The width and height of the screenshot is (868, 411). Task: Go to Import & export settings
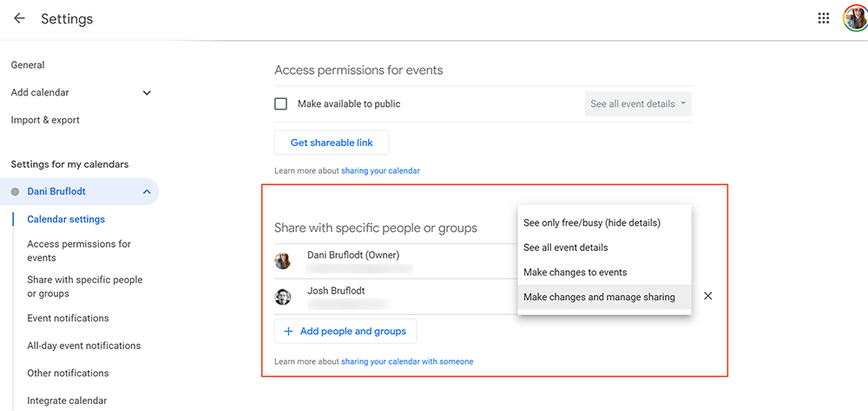(x=45, y=120)
